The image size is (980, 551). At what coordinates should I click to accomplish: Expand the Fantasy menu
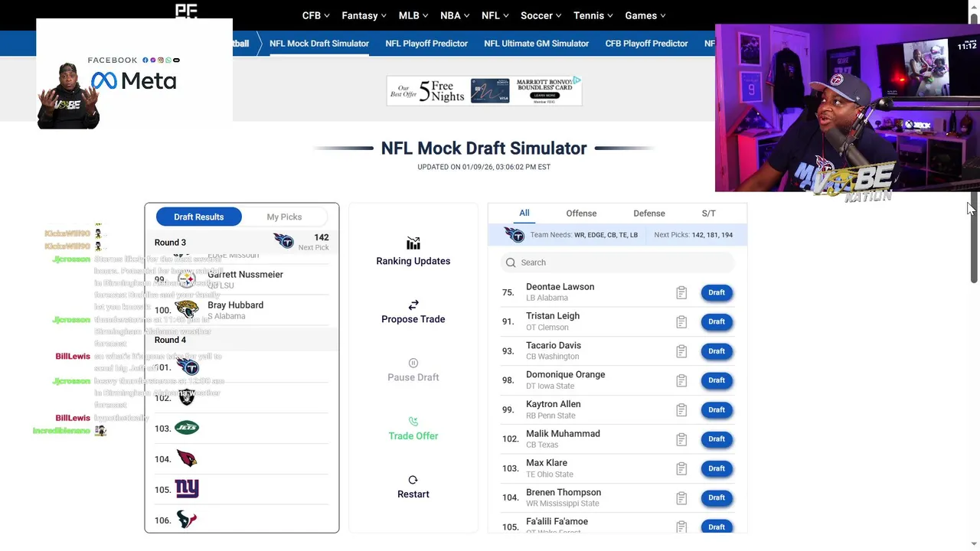click(364, 15)
